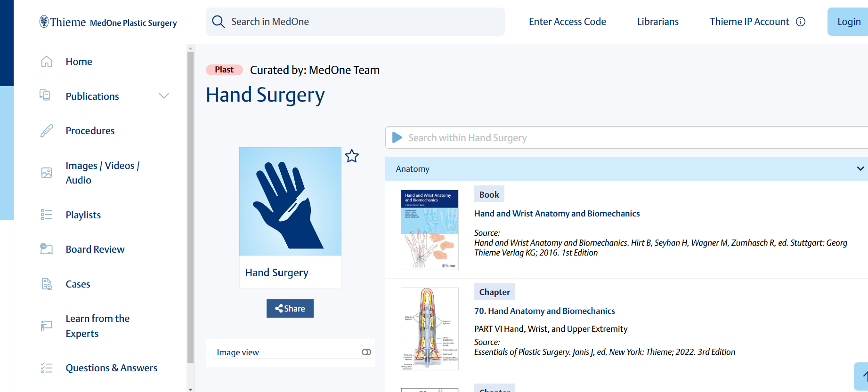The width and height of the screenshot is (868, 392).
Task: Open the Home menu item
Action: pyautogui.click(x=79, y=62)
